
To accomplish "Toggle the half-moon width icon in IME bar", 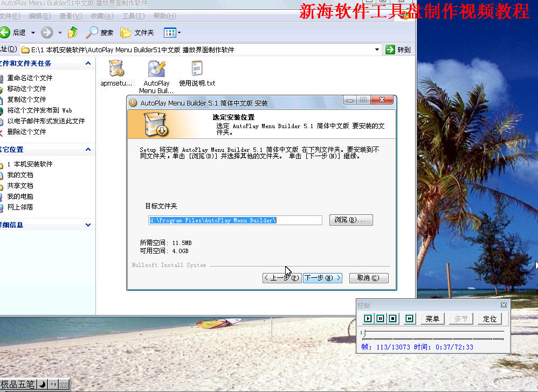I will point(43,384).
